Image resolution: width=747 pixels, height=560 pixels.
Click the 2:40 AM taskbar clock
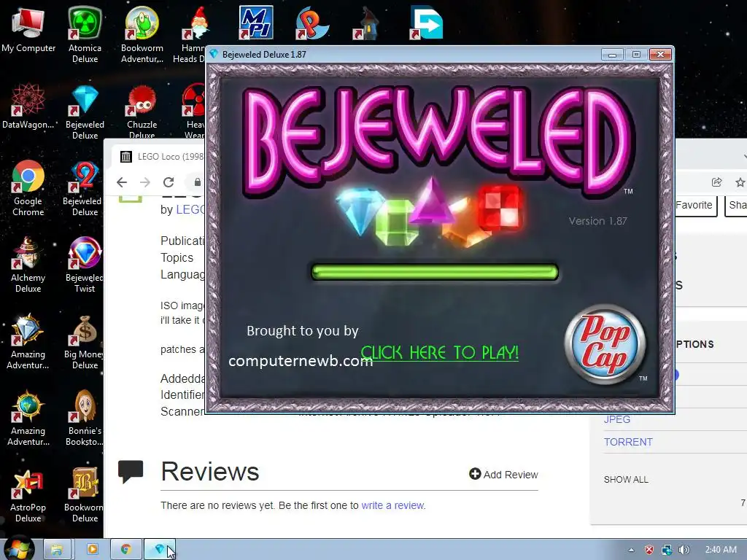721,550
